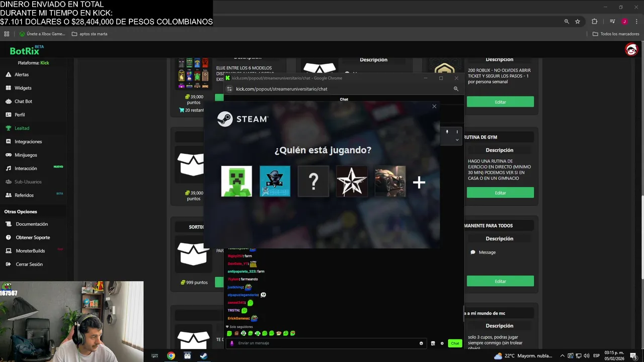Open Alertas in BotRix sidebar
Screen dimensions: 644x362
[x=22, y=74]
